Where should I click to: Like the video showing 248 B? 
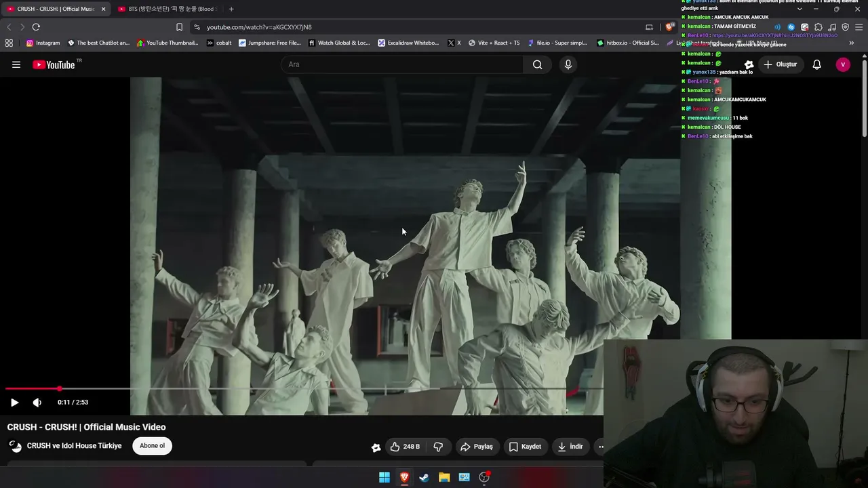point(405,447)
